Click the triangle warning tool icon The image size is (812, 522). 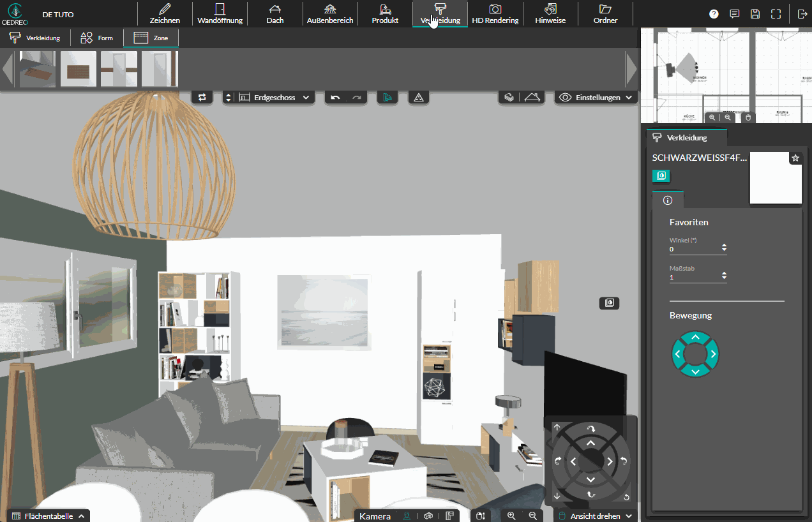pos(419,98)
